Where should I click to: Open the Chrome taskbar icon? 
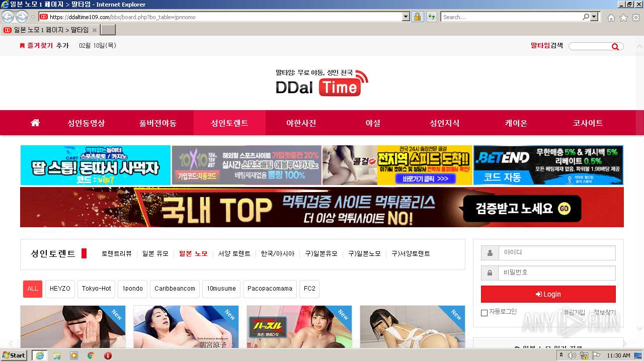point(91,355)
